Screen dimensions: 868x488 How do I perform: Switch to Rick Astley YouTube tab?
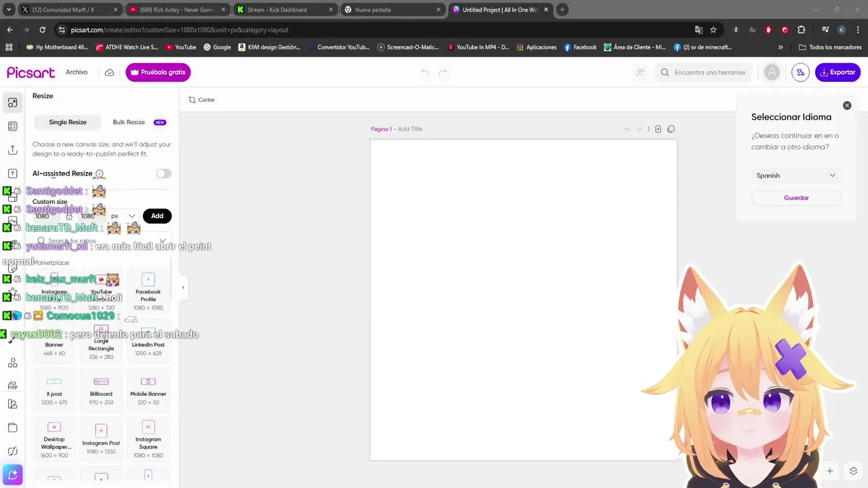pyautogui.click(x=177, y=9)
